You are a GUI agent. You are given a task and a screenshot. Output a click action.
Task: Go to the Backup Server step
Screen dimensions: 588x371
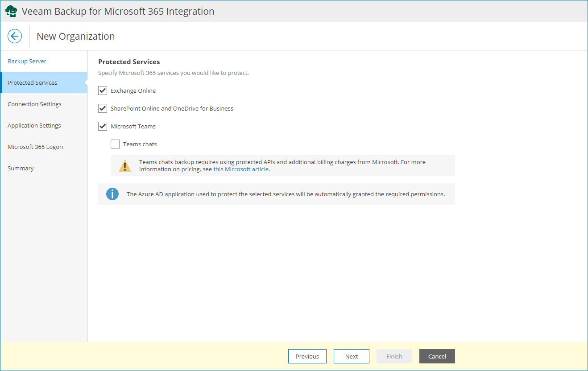[x=44, y=61]
